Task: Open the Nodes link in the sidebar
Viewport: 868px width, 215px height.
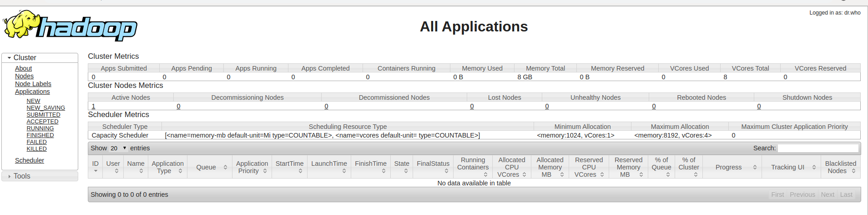Action: [x=24, y=76]
